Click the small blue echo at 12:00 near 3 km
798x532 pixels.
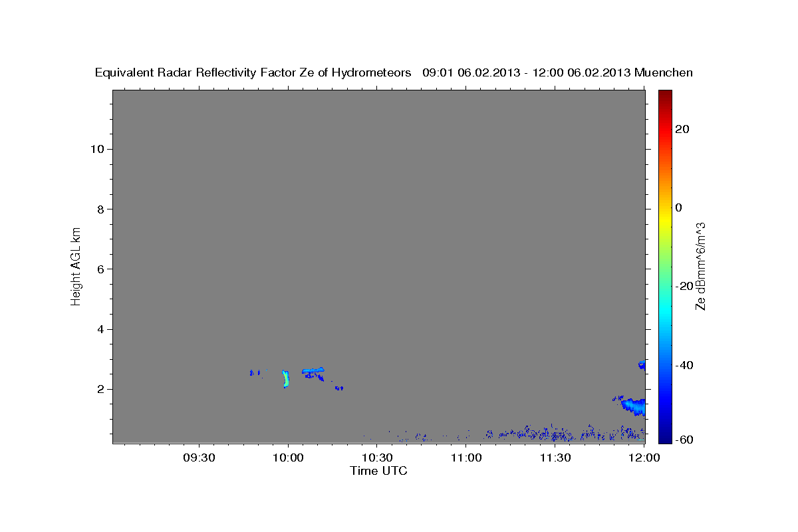(x=642, y=364)
